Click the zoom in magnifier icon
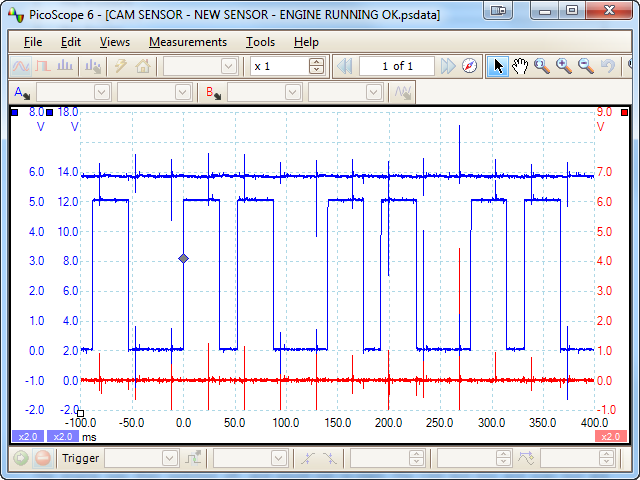The image size is (640, 480). click(564, 66)
